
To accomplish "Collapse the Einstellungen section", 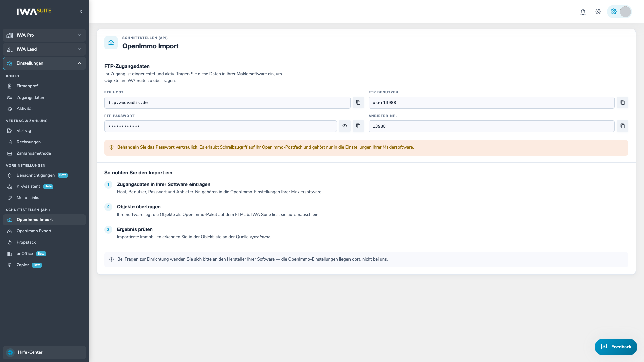I will 44,63.
